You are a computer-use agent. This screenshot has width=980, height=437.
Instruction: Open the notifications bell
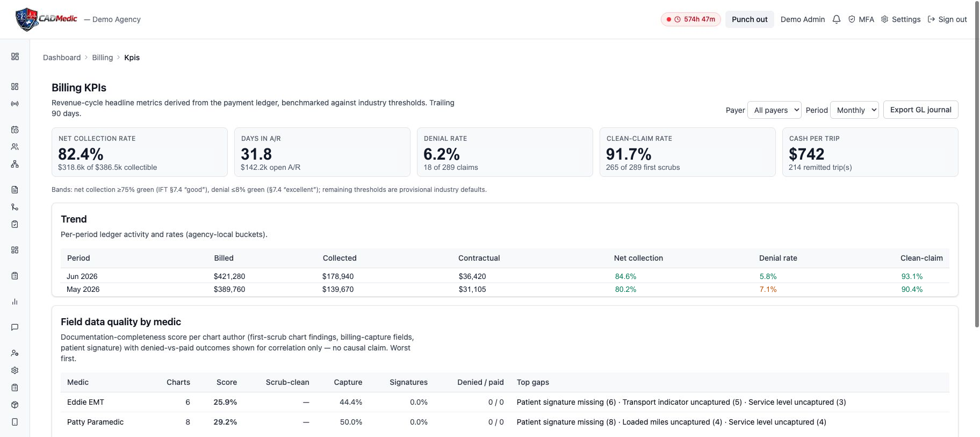tap(837, 19)
